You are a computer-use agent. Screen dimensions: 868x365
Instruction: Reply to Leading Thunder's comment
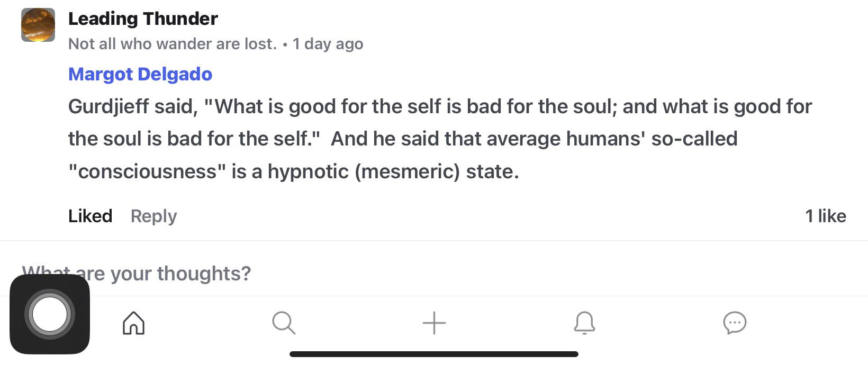tap(153, 216)
